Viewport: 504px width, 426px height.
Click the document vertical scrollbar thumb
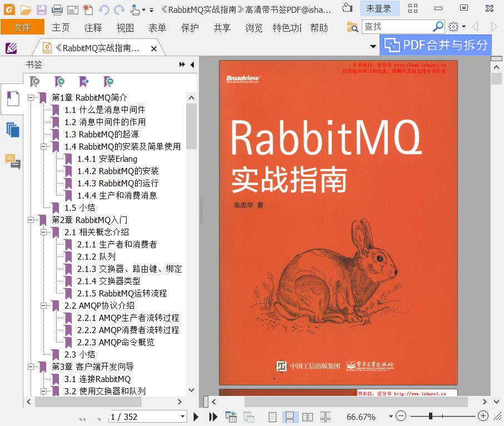pos(496,78)
